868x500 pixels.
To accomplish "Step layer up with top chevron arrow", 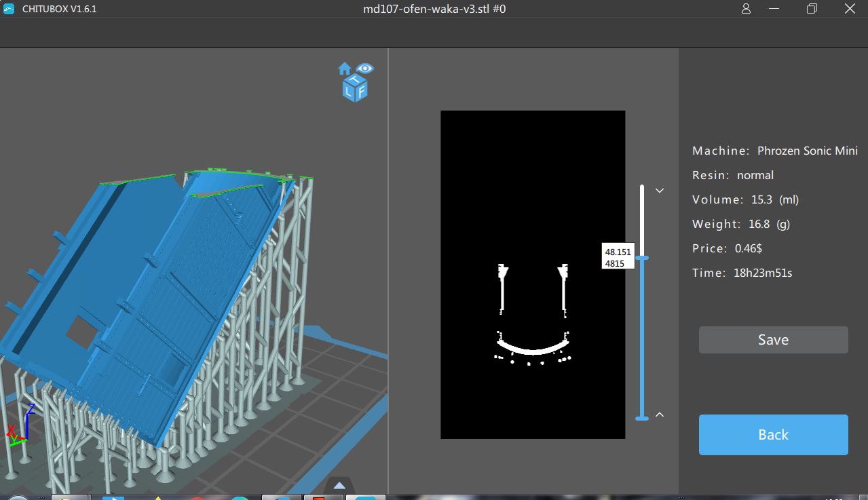I will click(660, 191).
